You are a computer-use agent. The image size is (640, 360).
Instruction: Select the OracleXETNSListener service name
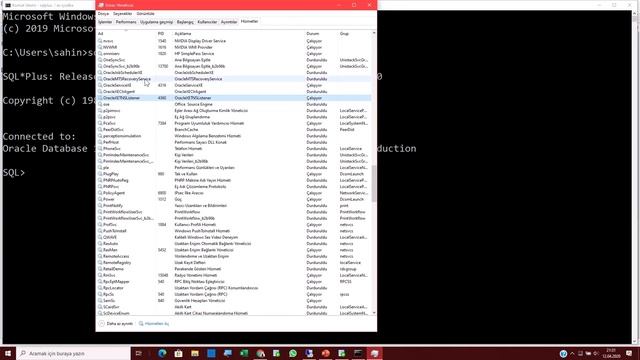click(x=121, y=98)
